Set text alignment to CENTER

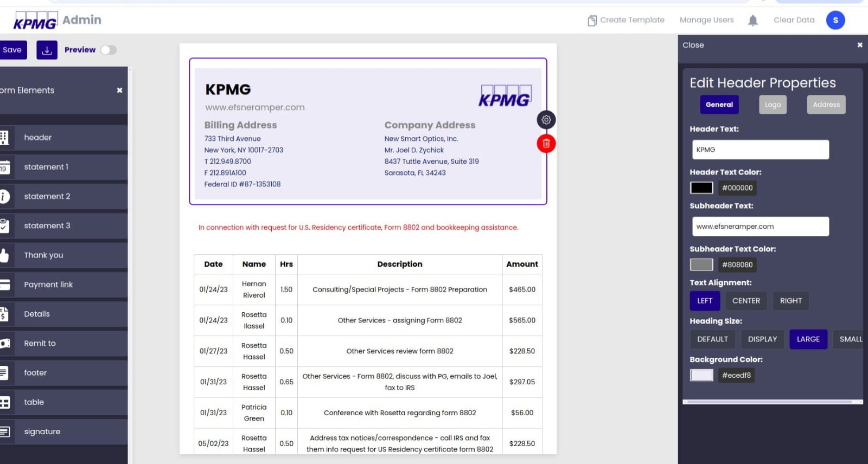click(x=746, y=301)
